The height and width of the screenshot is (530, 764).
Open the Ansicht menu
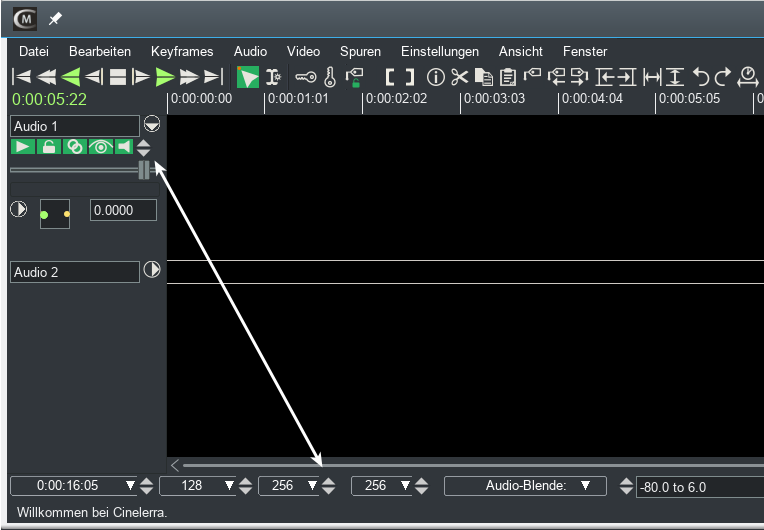click(x=520, y=51)
